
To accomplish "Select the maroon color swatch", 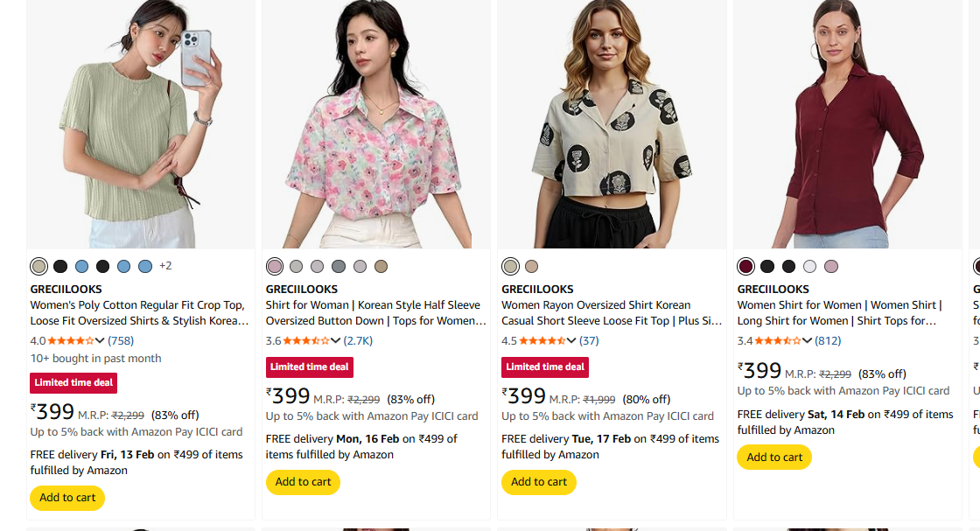I will [x=746, y=266].
